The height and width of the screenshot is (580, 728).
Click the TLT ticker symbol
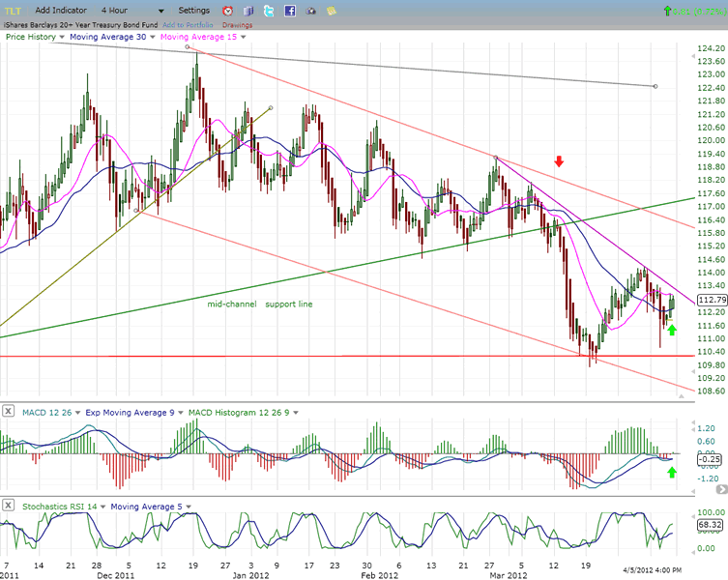point(11,11)
